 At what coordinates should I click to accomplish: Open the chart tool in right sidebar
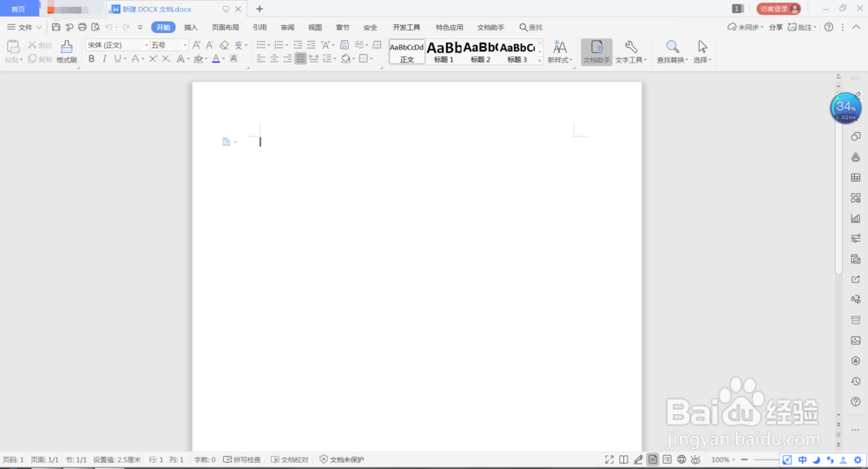pyautogui.click(x=856, y=218)
